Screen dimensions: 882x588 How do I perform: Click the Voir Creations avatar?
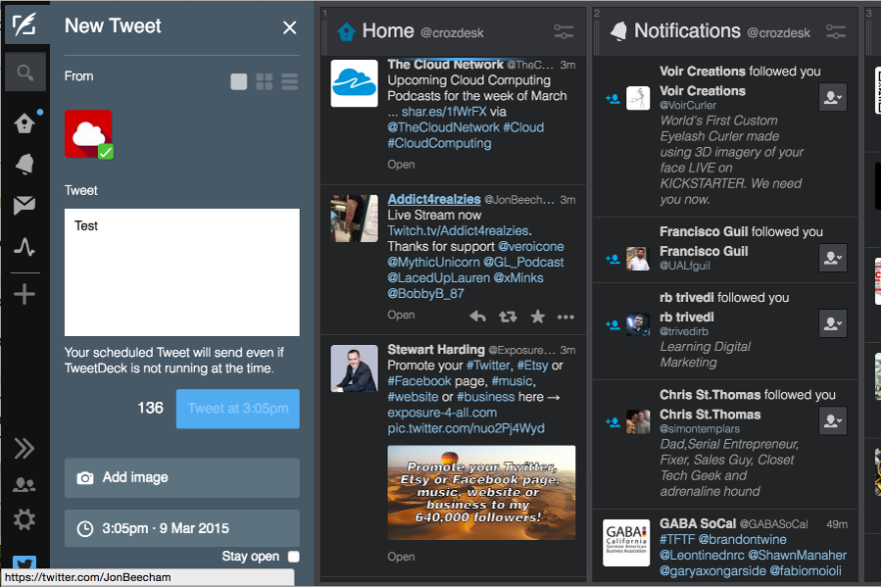[x=638, y=98]
